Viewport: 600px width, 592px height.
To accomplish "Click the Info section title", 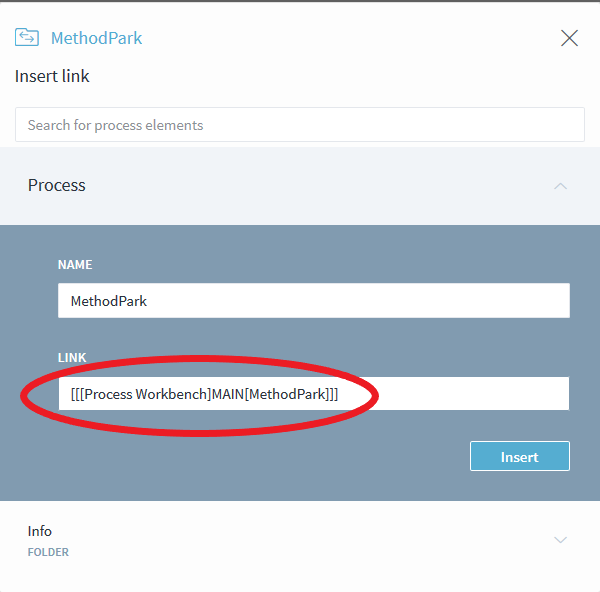I will (40, 531).
